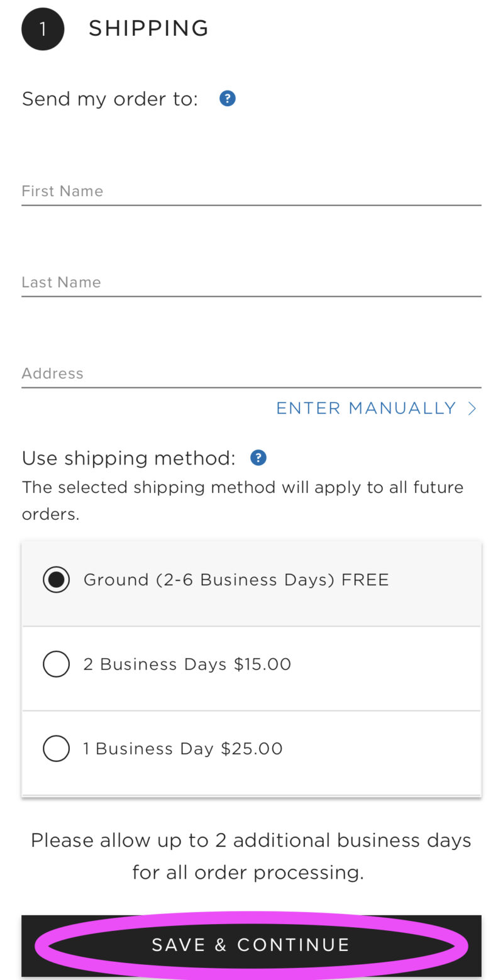Click the help icon beside "Send my order to"

(227, 99)
